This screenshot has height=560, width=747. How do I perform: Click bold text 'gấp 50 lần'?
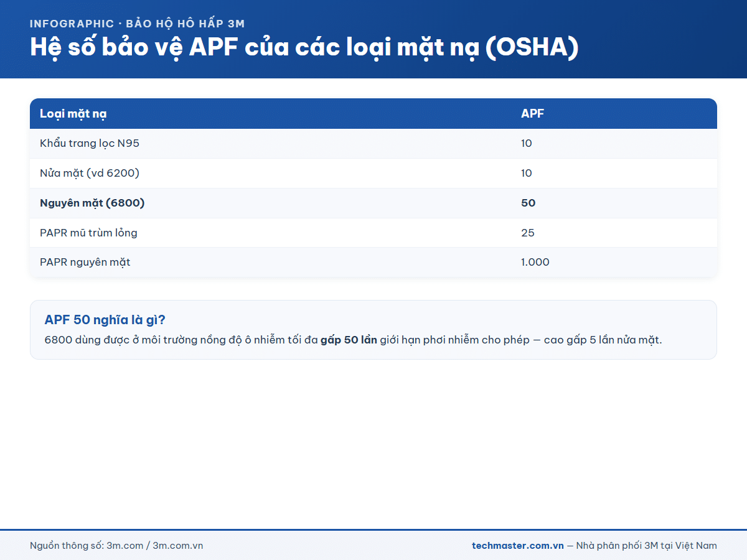tap(349, 340)
